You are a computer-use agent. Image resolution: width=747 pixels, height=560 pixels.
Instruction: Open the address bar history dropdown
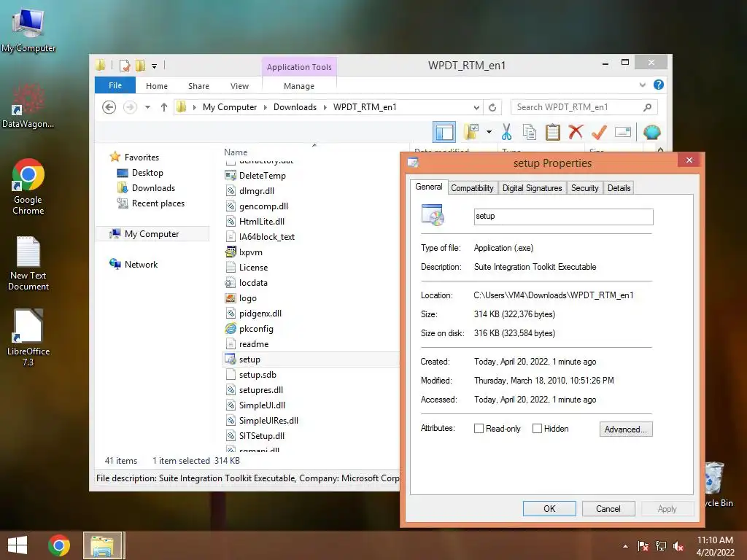point(476,107)
